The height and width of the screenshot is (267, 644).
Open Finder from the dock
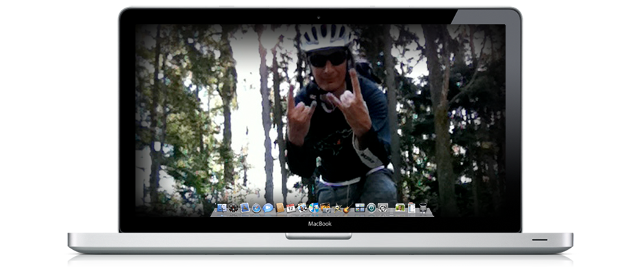[x=222, y=208]
